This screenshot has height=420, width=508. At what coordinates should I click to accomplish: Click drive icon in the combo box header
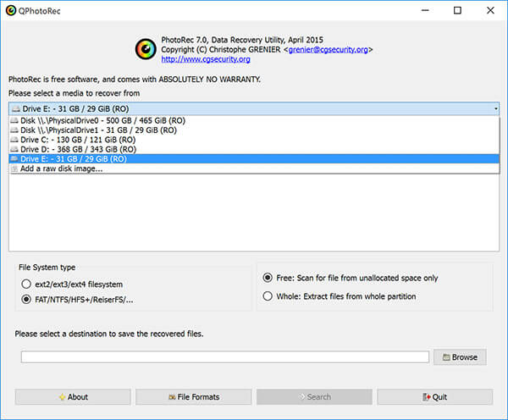tap(16, 109)
